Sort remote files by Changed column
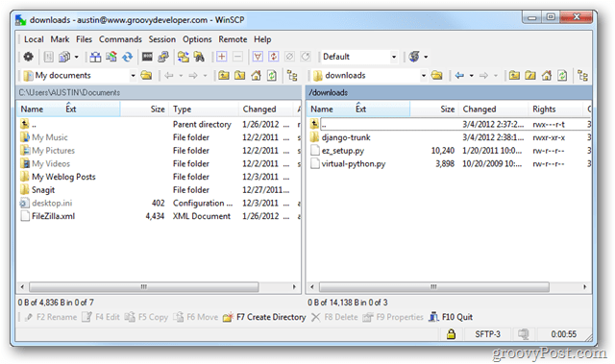The height and width of the screenshot is (364, 615). point(493,109)
